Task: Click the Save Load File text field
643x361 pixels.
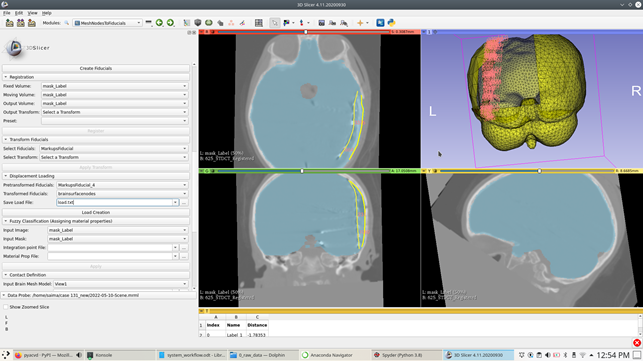Action: point(114,202)
